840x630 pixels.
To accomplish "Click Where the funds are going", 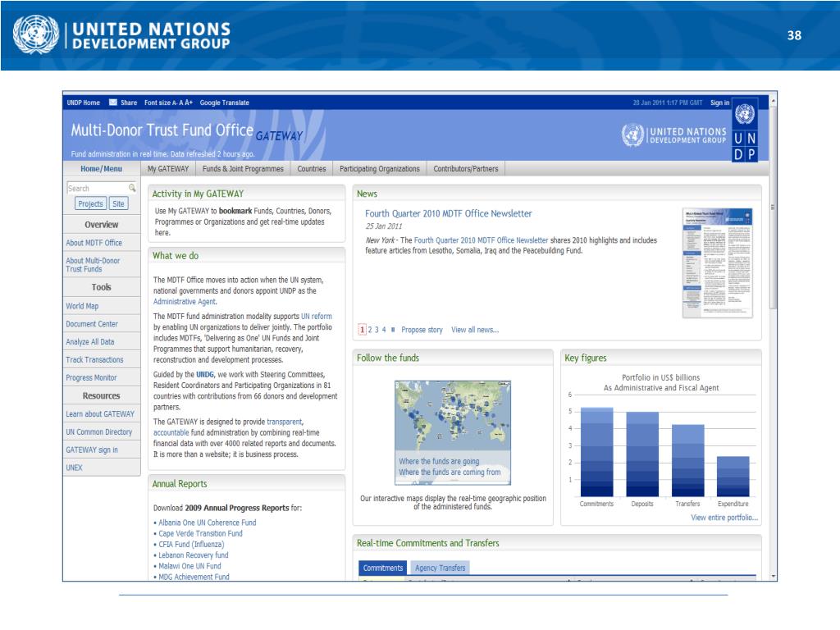I will (x=439, y=461).
